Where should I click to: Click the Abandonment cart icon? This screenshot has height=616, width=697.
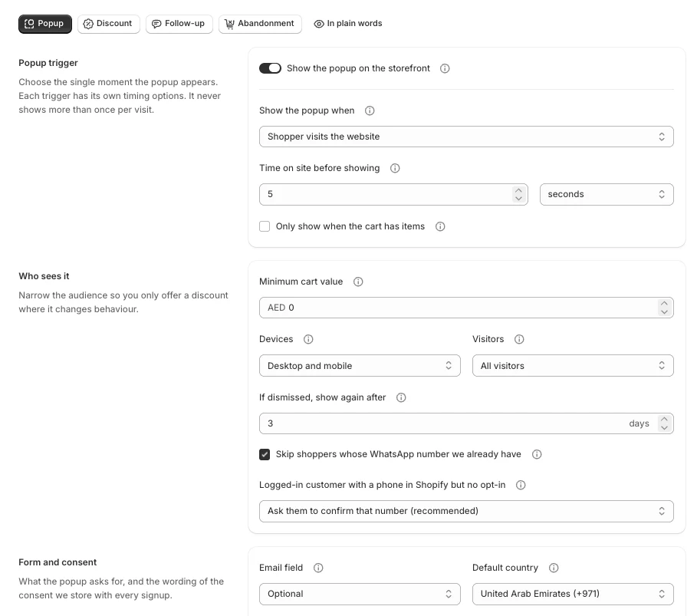click(x=229, y=24)
